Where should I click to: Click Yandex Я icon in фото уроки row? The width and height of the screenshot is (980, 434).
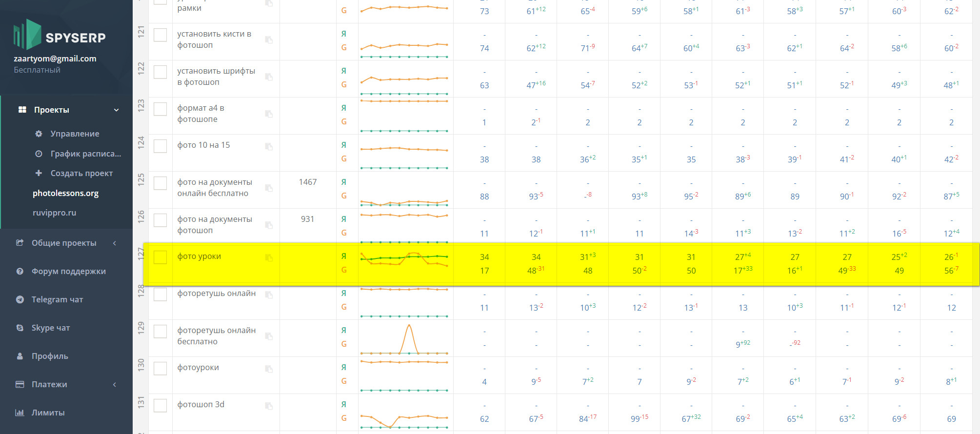[344, 256]
